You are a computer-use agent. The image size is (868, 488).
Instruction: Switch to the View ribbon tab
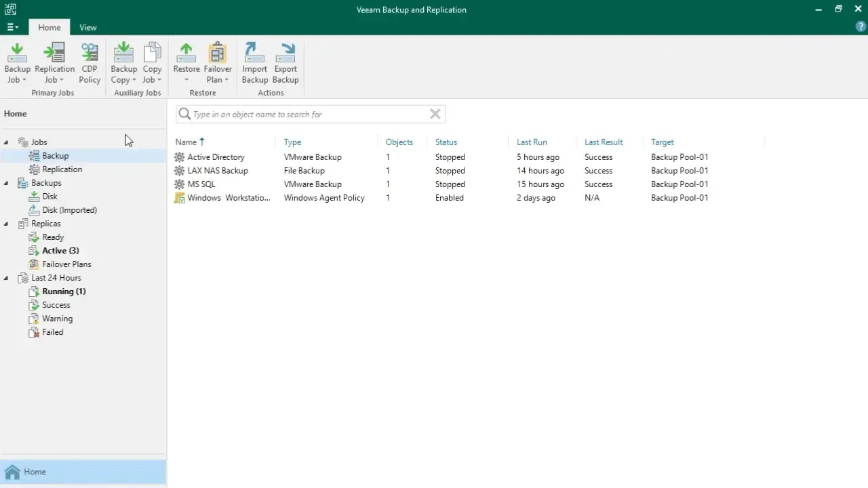coord(87,27)
